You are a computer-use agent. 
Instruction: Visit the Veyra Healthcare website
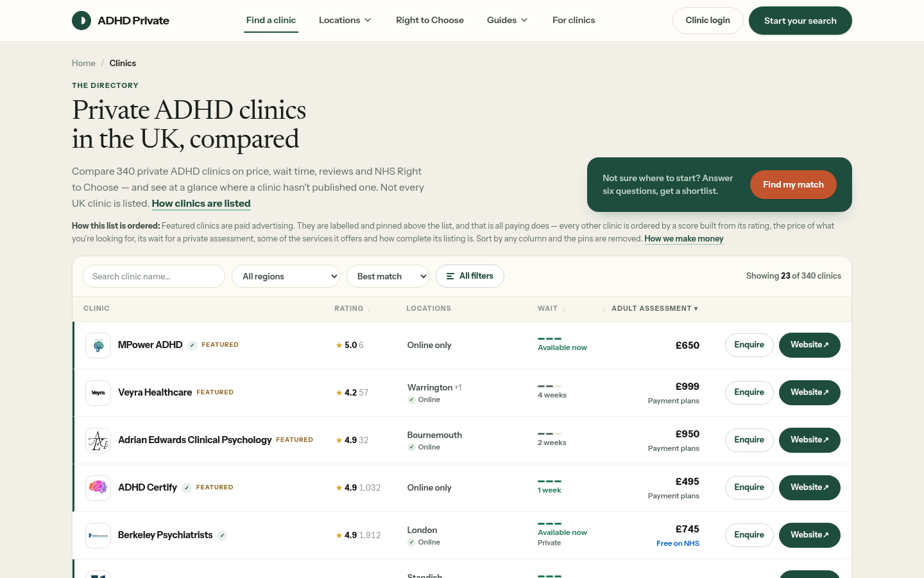pos(810,393)
